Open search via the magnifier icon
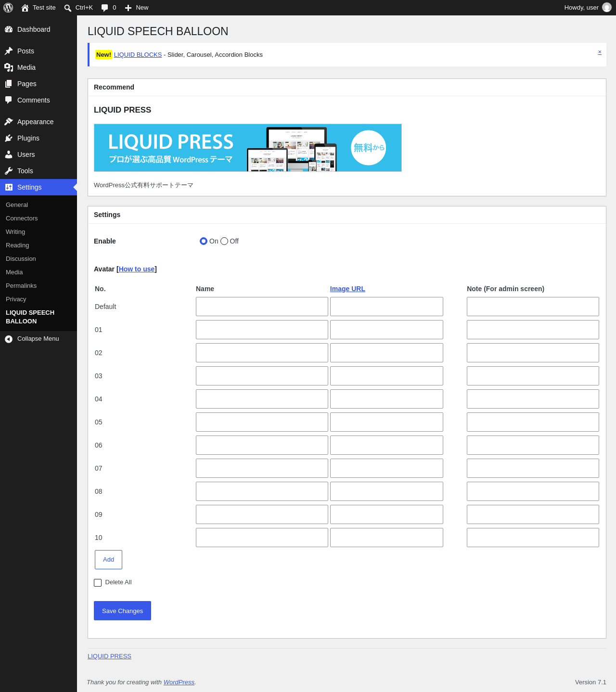 click(x=68, y=8)
